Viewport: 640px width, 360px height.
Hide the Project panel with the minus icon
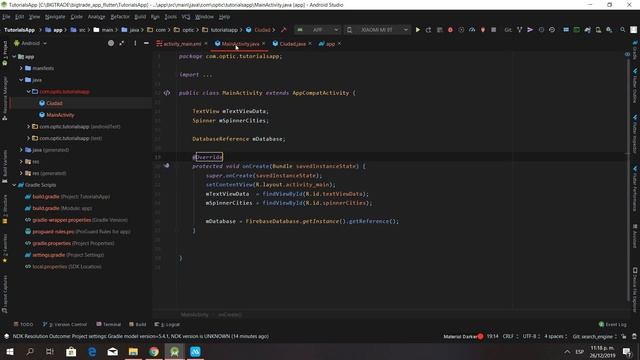pos(146,43)
